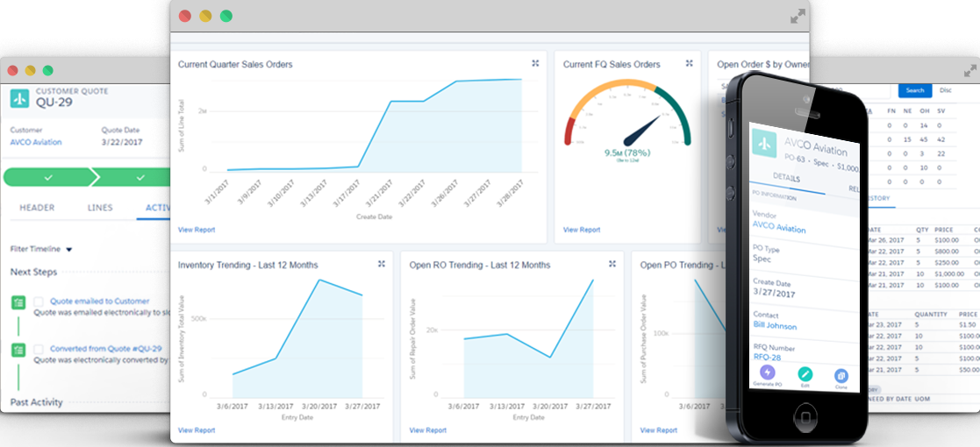Expand the Current Quarter Sales Orders chart
Image resolution: width=980 pixels, height=447 pixels.
pyautogui.click(x=535, y=63)
